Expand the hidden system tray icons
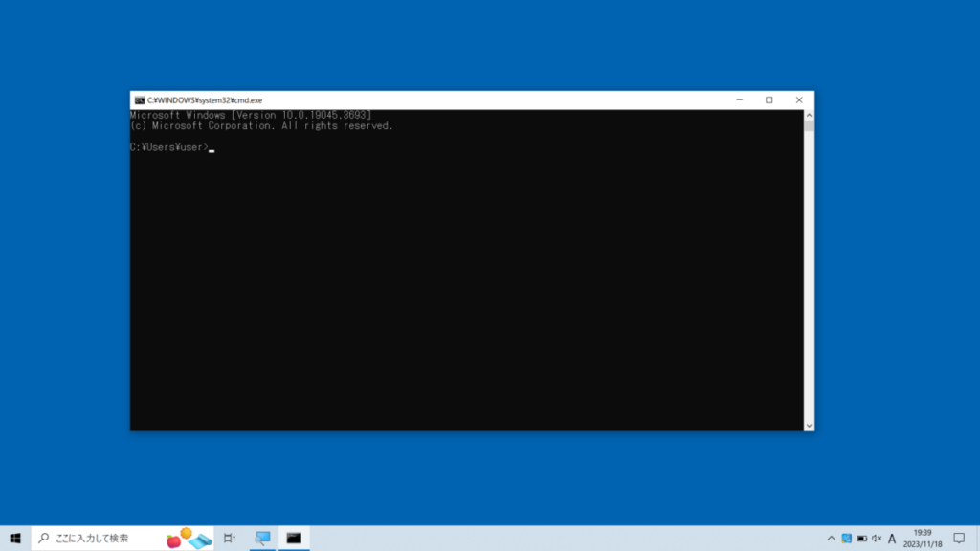Viewport: 980px width, 551px height. pyautogui.click(x=832, y=538)
